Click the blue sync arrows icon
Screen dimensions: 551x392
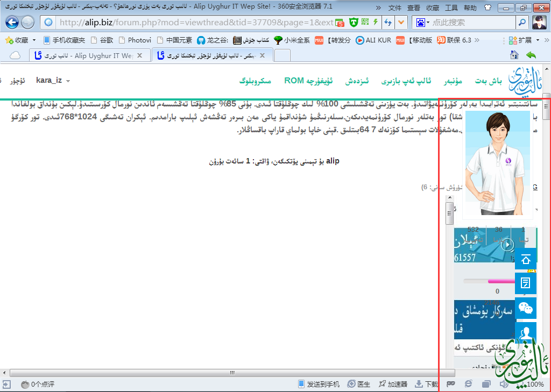point(388,23)
